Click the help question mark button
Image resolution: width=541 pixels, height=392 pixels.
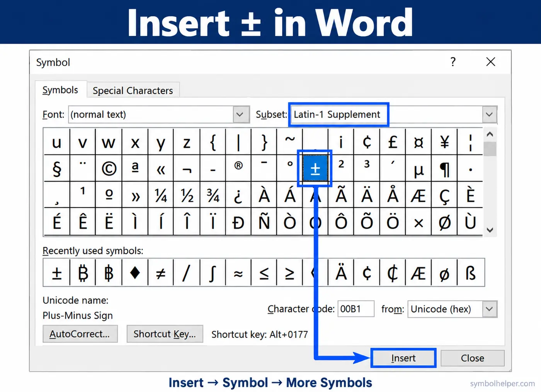click(453, 62)
